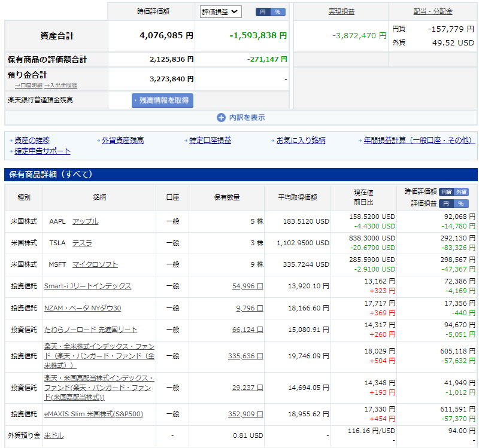Click the 54,996 口 holding quantity

click(x=247, y=286)
